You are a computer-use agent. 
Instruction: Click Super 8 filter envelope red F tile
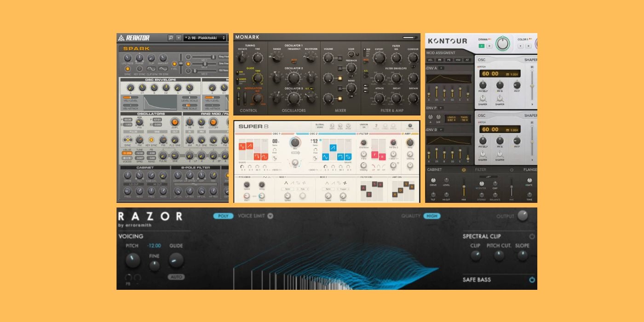[375, 155]
